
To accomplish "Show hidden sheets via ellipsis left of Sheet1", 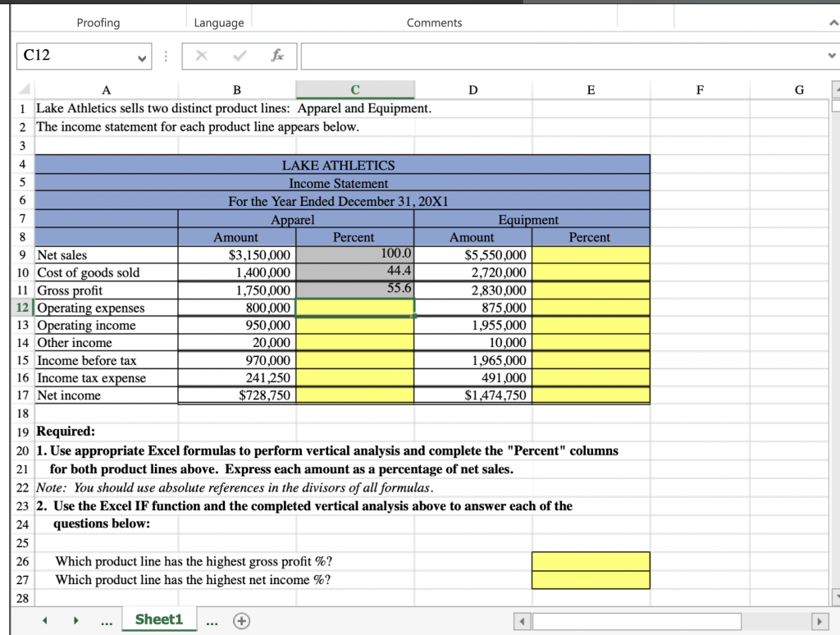I will [107, 621].
